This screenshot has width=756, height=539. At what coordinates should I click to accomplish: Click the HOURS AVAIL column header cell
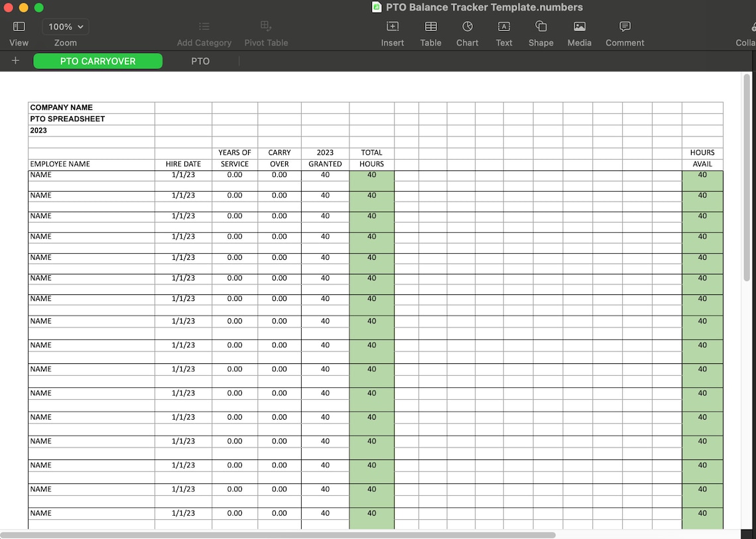click(702, 159)
